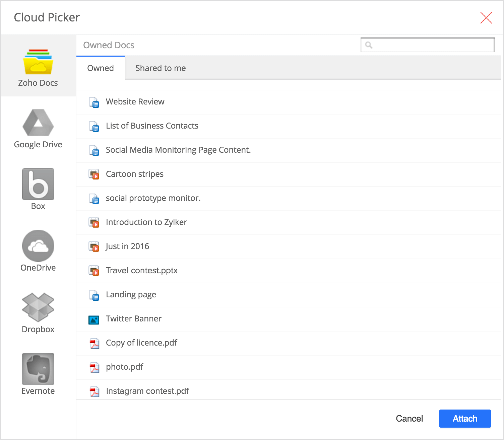The width and height of the screenshot is (504, 440).
Task: Click the presentation icon beside Cartoon stripes
Action: click(94, 174)
